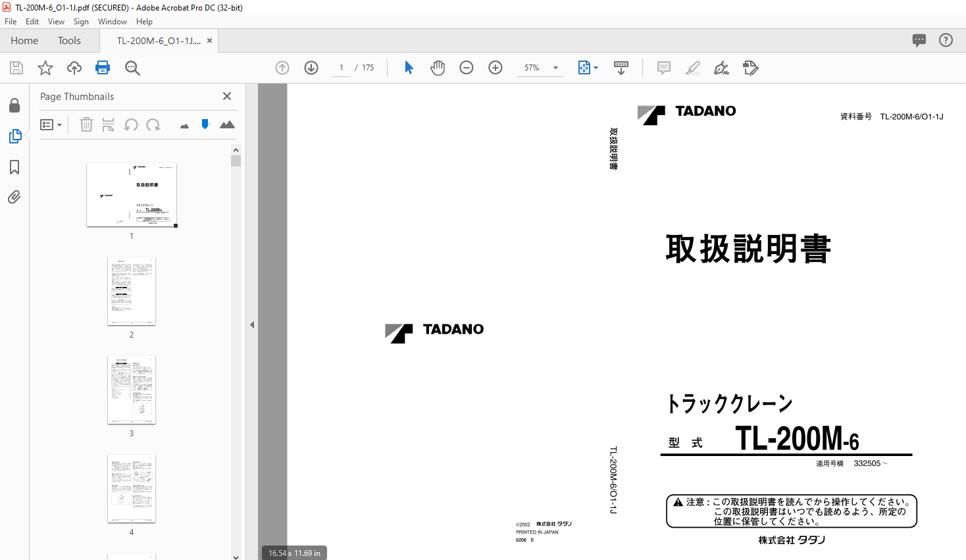This screenshot has width=966, height=560.
Task: Click the 57% zoom level field
Action: [532, 68]
